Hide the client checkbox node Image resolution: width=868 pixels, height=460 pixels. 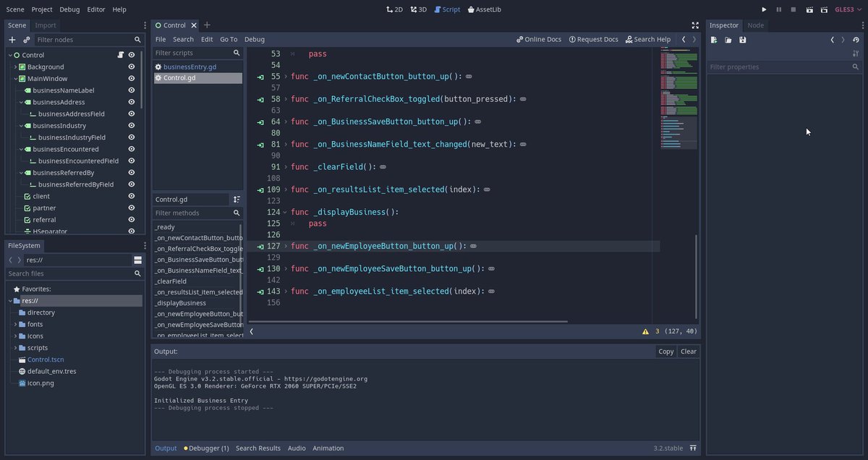coord(132,196)
